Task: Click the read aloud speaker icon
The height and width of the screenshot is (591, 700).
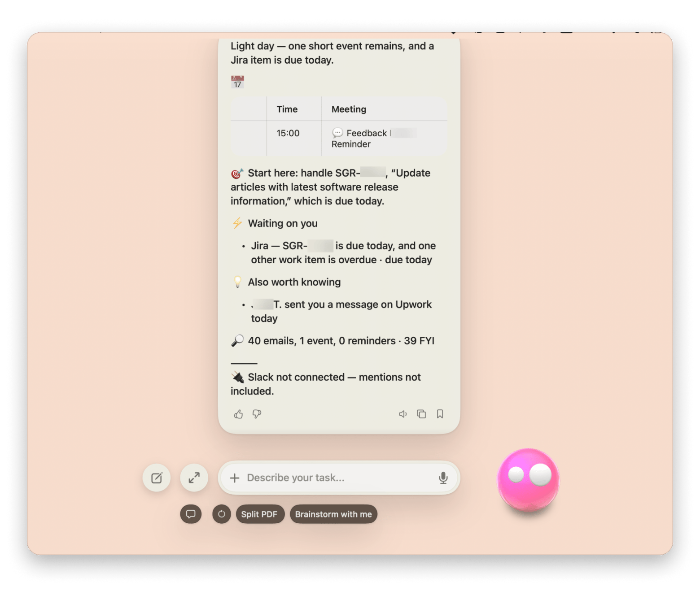Action: (x=403, y=414)
